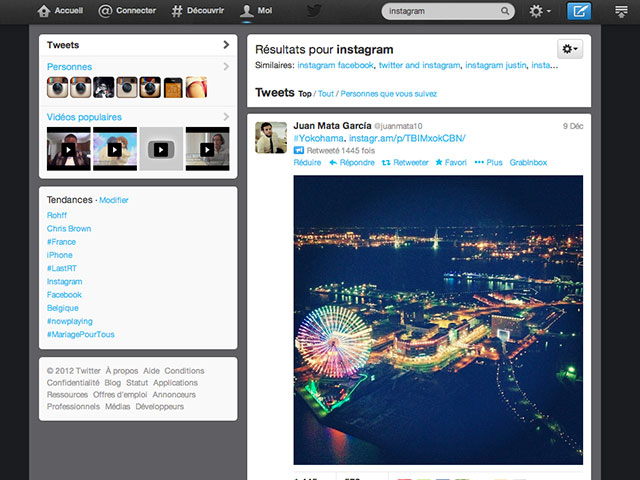The height and width of the screenshot is (480, 640).
Task: Switch to Tout tweets filter
Action: [326, 94]
